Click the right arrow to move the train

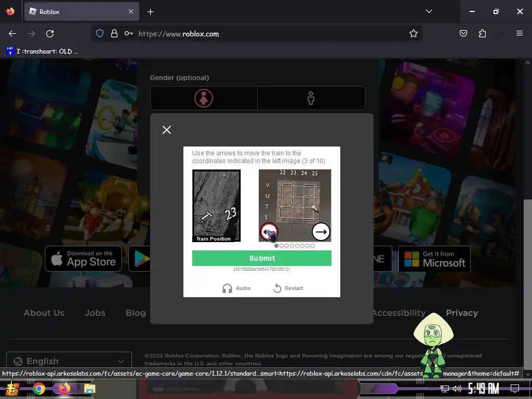pos(321,232)
